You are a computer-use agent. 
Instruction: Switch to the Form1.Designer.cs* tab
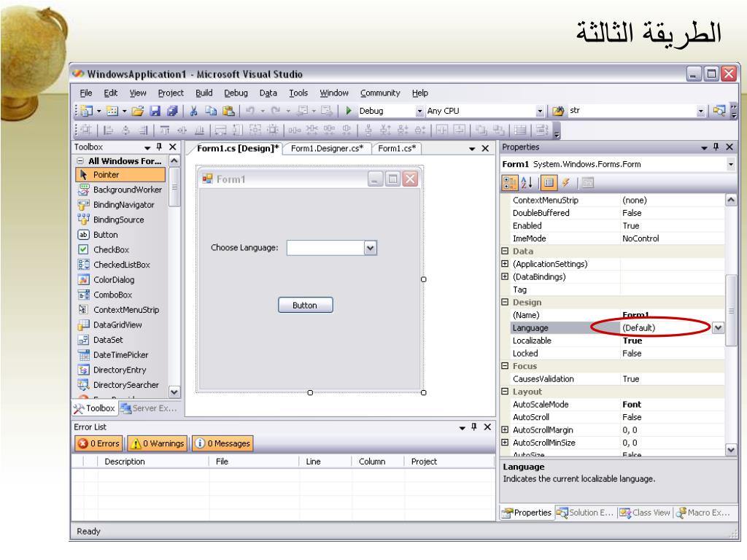(x=327, y=149)
